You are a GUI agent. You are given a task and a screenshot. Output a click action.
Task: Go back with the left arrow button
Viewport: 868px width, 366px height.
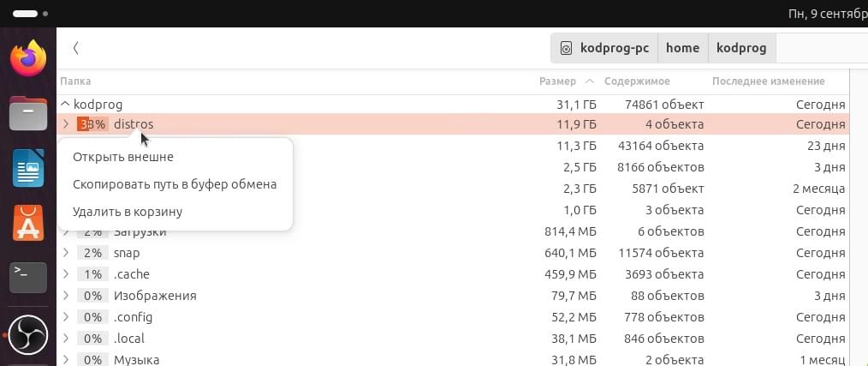(76, 48)
